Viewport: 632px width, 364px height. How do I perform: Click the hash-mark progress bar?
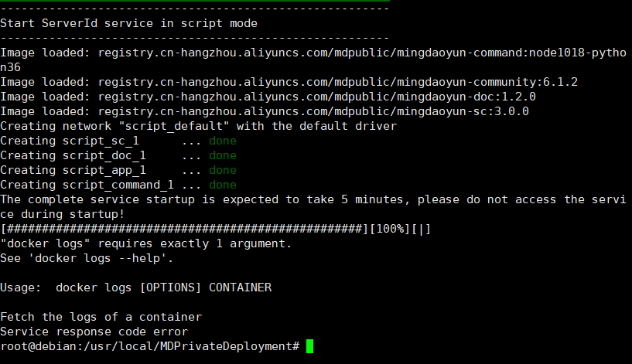click(x=184, y=229)
